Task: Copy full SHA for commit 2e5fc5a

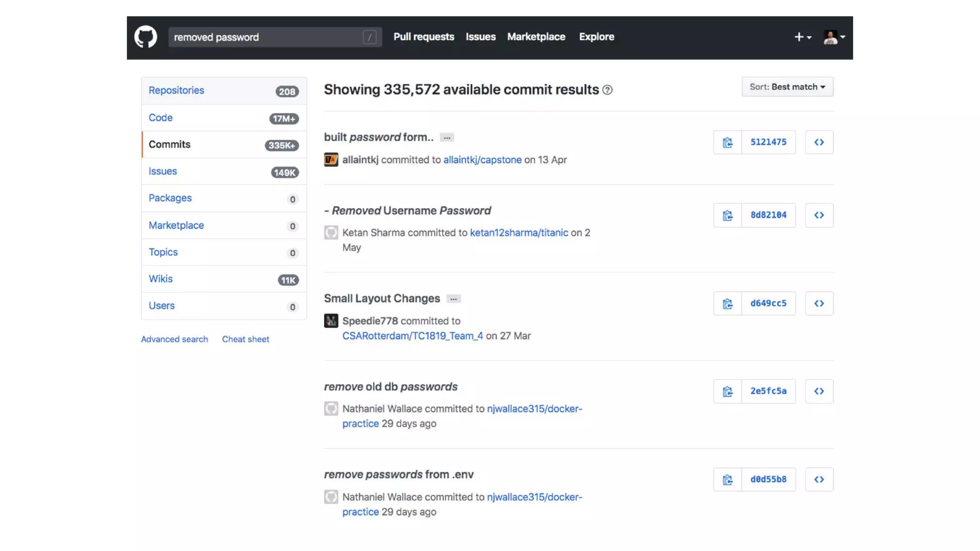Action: click(x=727, y=392)
